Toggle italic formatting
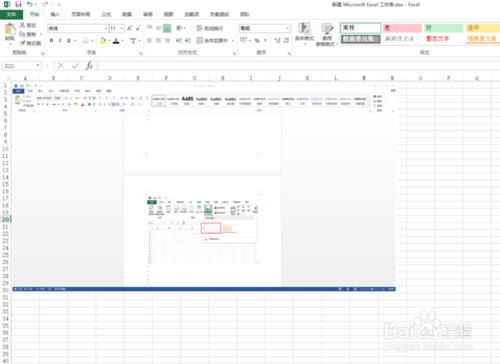The width and height of the screenshot is (500, 364). click(x=60, y=41)
